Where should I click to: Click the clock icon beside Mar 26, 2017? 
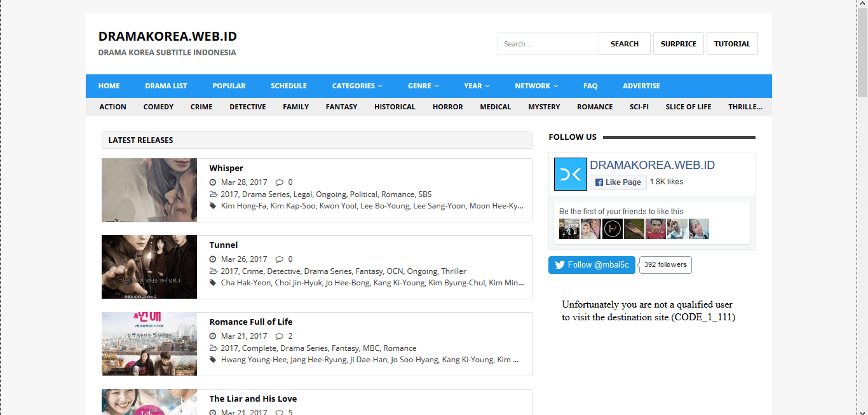coord(213,259)
